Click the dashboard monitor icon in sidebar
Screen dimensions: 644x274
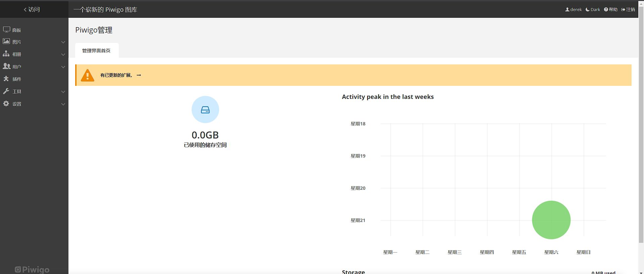(x=6, y=30)
